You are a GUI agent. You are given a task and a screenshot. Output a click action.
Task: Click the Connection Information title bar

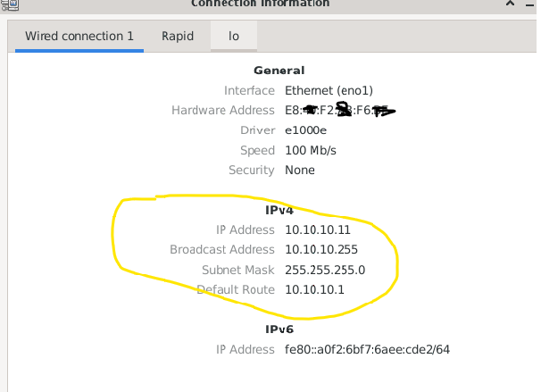(260, 4)
